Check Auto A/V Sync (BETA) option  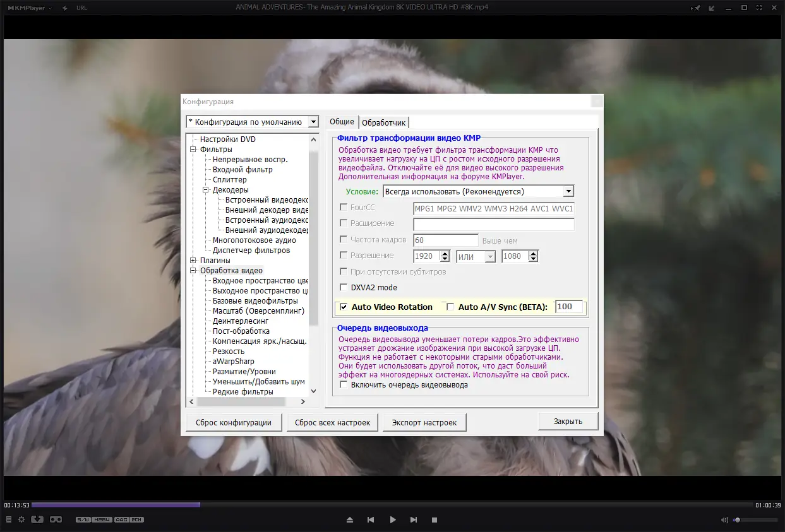[x=450, y=307]
